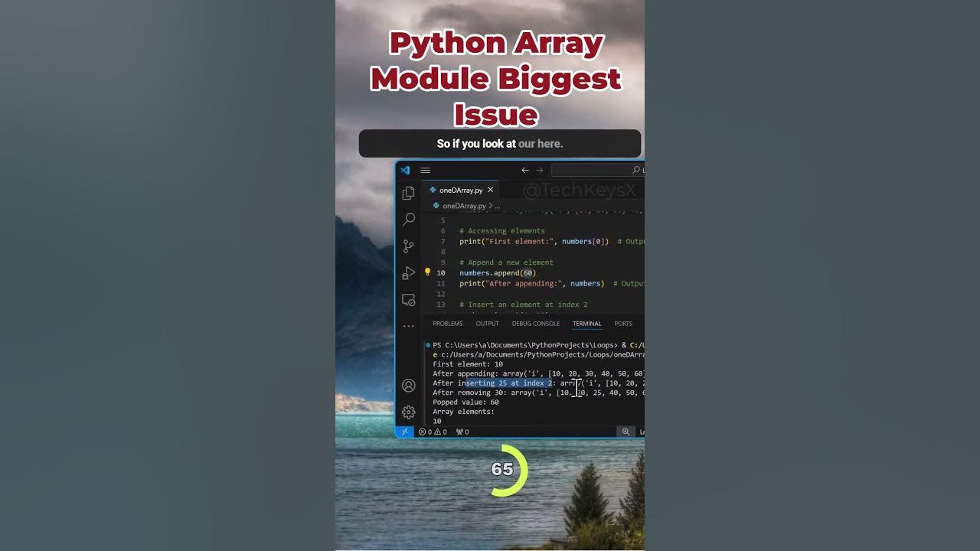Open the Manage gear icon
The width and height of the screenshot is (980, 551).
point(409,412)
